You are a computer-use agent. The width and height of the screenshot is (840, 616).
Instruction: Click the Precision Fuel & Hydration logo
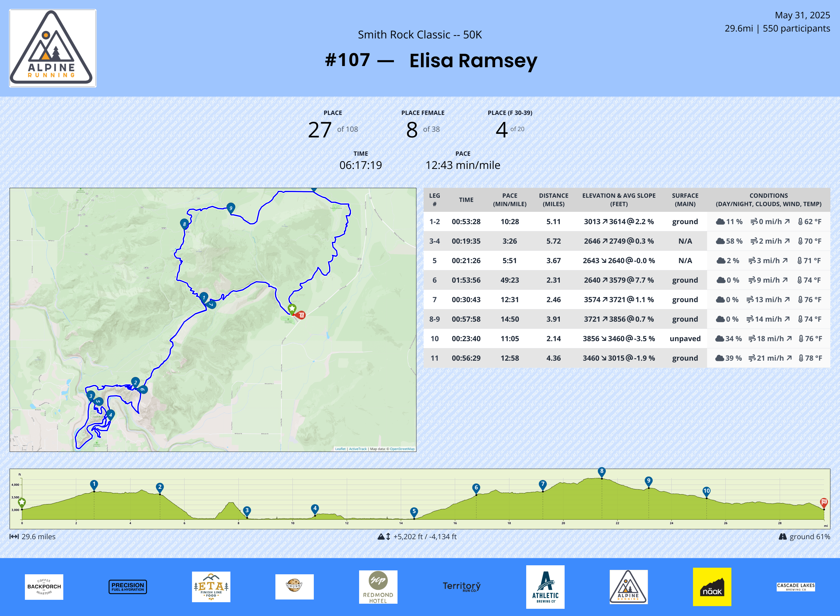pyautogui.click(x=127, y=587)
